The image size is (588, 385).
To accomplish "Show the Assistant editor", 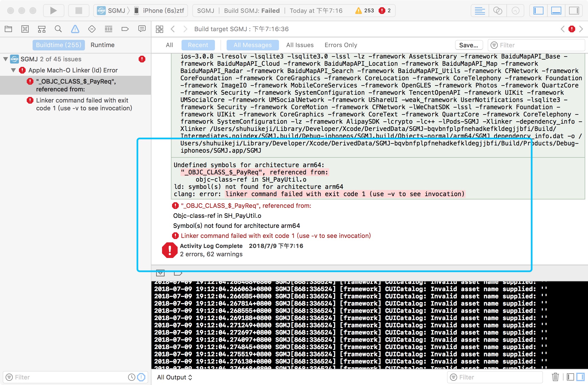I will (x=498, y=11).
